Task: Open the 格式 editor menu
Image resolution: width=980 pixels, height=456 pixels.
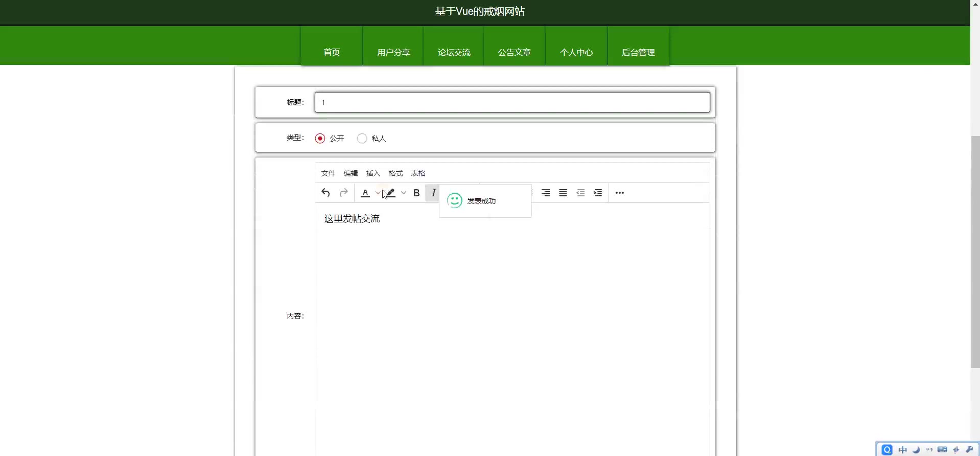Action: click(x=395, y=173)
